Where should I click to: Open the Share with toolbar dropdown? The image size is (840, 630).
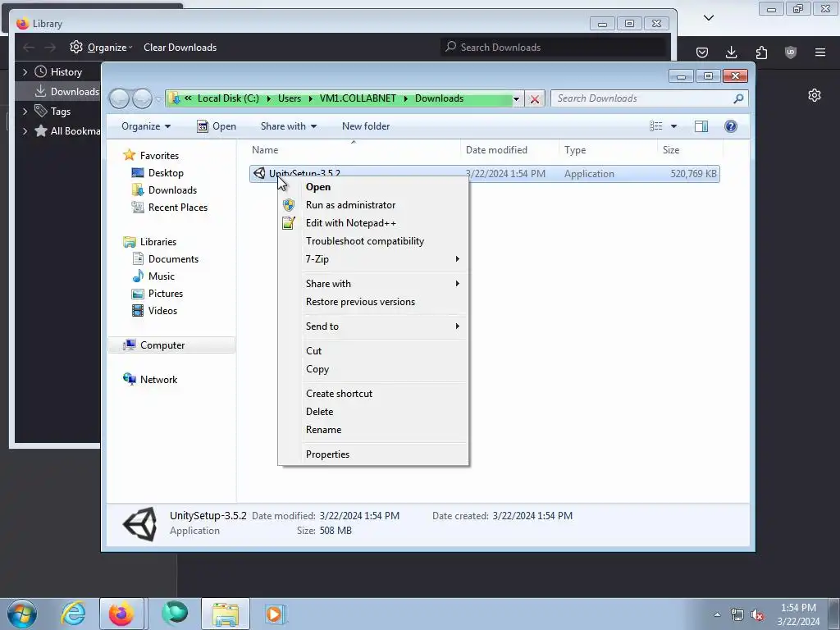[289, 126]
